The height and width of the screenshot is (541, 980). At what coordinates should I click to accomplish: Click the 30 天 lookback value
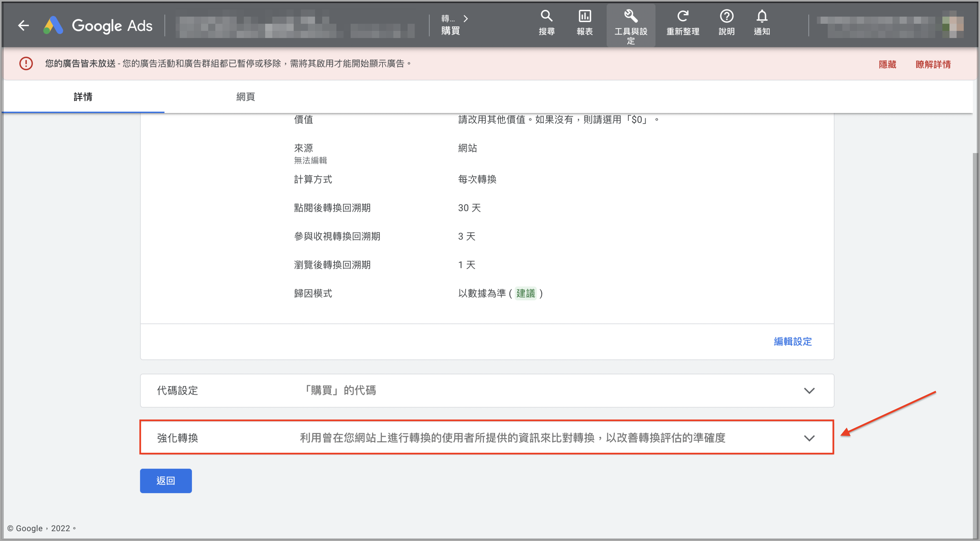[469, 208]
